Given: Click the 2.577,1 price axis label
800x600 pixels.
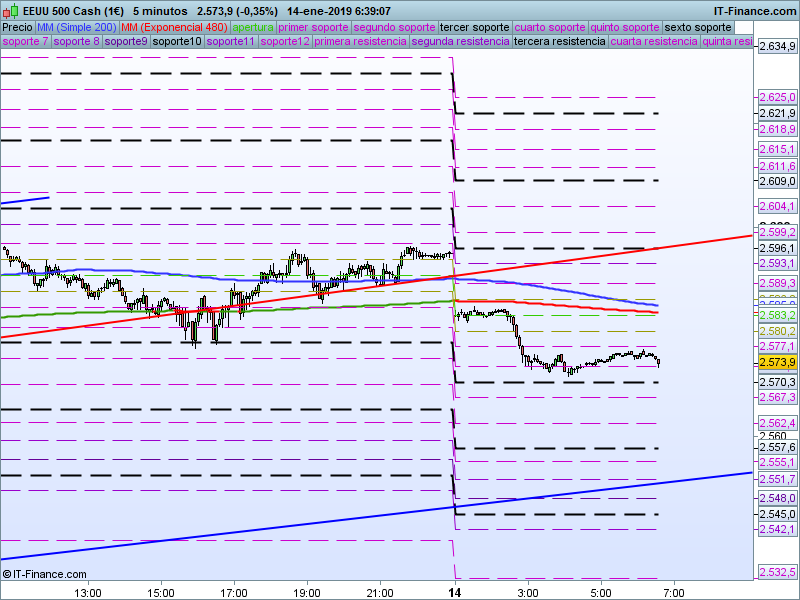Looking at the screenshot, I should click(777, 346).
